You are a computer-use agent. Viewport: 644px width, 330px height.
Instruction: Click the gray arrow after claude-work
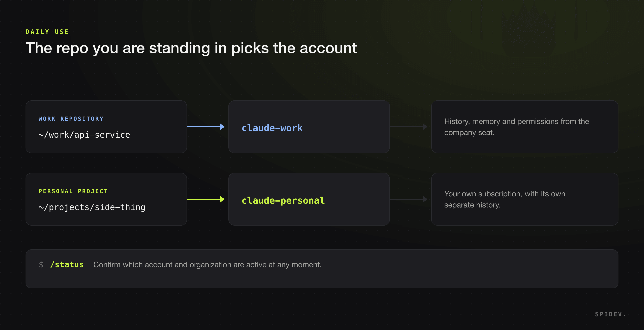pos(409,127)
